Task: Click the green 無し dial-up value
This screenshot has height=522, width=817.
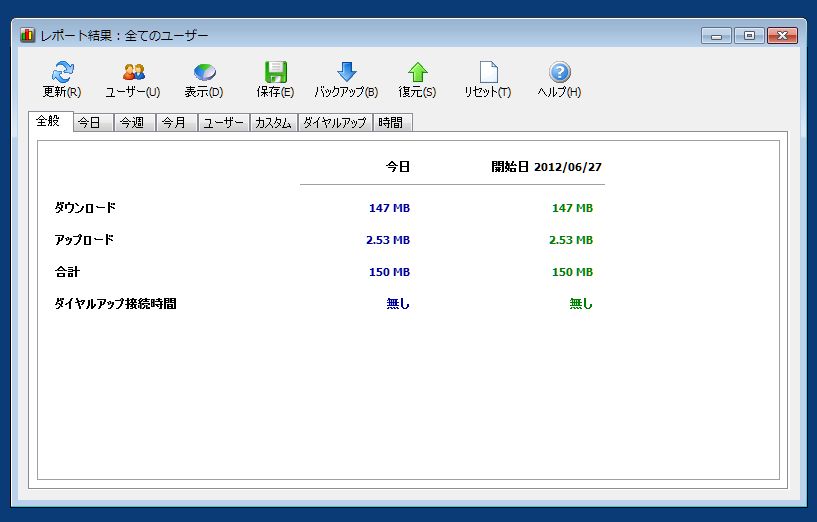Action: [x=581, y=303]
